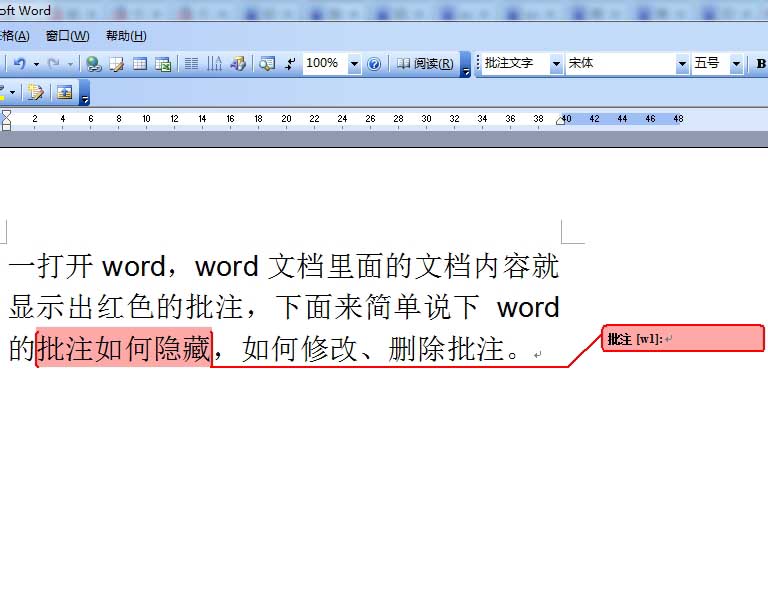
Task: Expand Standard toolbar options arrow
Action: coord(465,65)
